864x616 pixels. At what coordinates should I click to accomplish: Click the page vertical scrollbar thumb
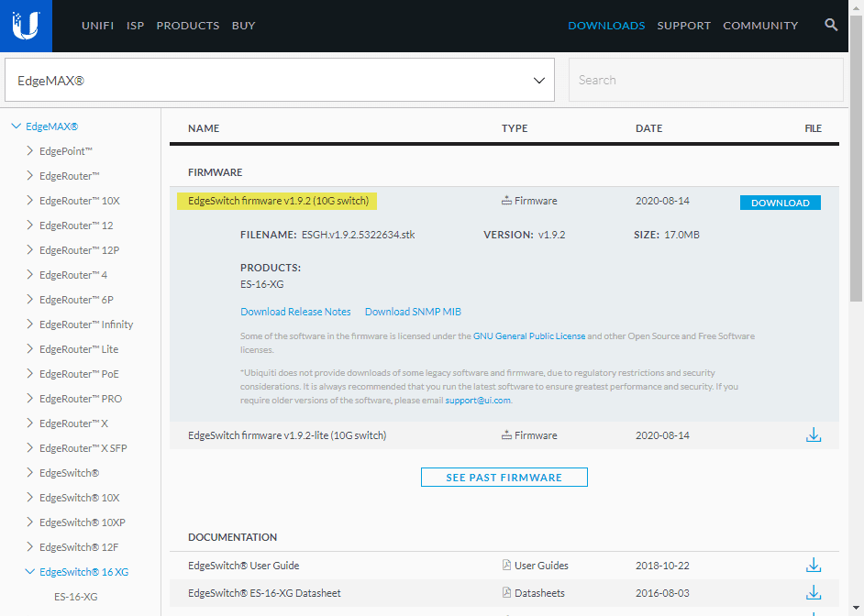click(856, 159)
